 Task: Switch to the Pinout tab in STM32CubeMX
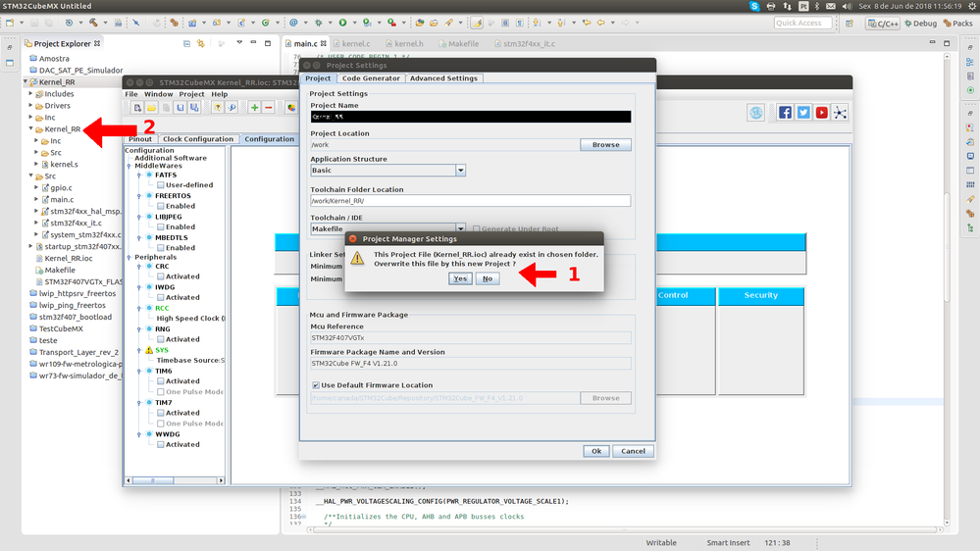click(x=140, y=139)
